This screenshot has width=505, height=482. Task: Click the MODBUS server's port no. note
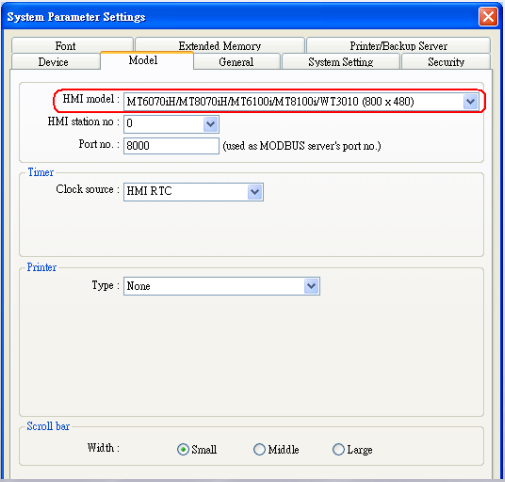point(302,146)
